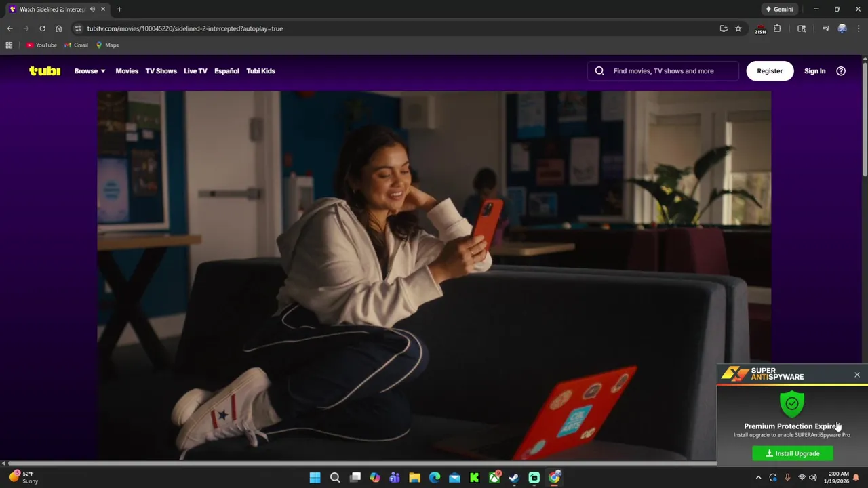Open File Explorer from taskbar
Screen dimensions: 868x488
tap(414, 478)
